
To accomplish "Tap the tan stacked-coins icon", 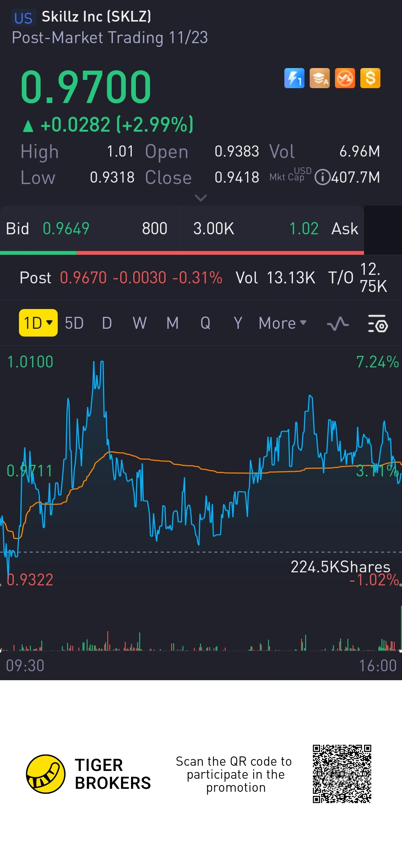I will [x=320, y=78].
